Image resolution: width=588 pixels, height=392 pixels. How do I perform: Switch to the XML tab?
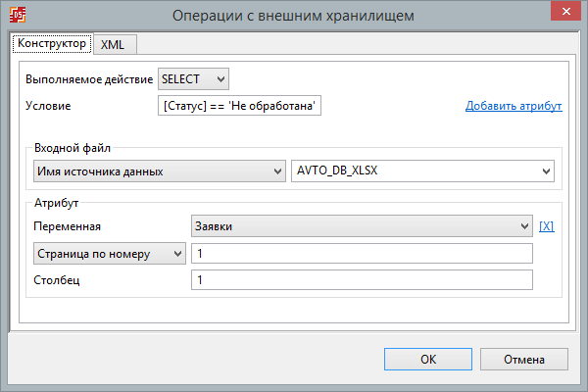(x=115, y=45)
